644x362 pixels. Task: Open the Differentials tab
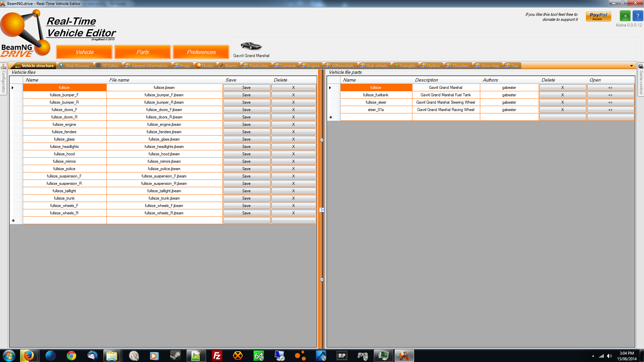click(340, 66)
